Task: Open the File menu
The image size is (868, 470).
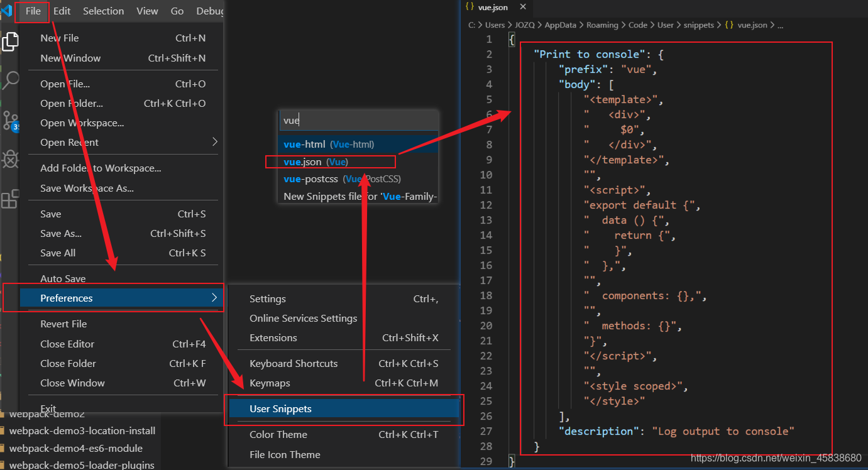Action: pos(33,11)
